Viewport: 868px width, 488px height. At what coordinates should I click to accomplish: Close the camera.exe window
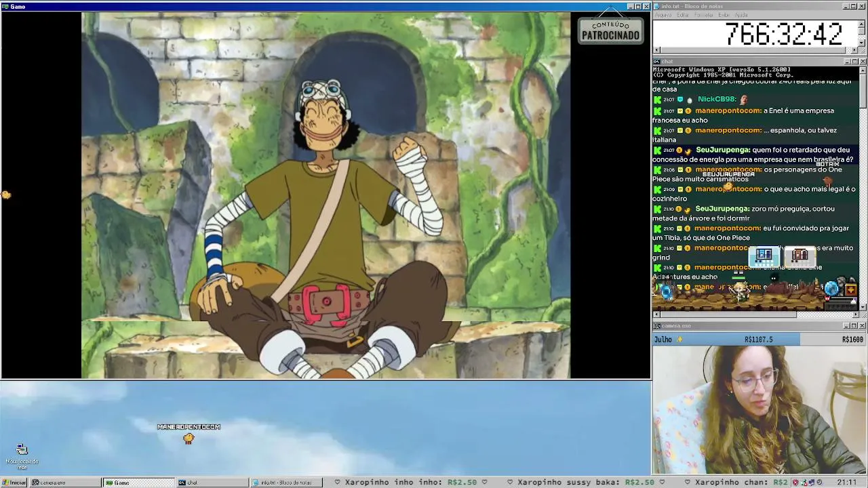tap(863, 326)
